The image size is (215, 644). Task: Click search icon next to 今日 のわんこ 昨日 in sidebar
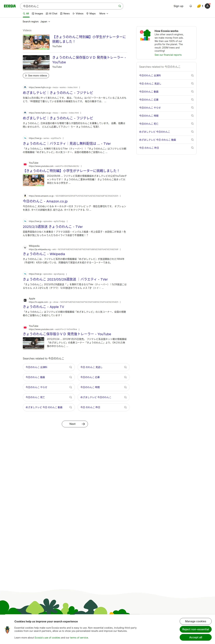pyautogui.click(x=192, y=148)
